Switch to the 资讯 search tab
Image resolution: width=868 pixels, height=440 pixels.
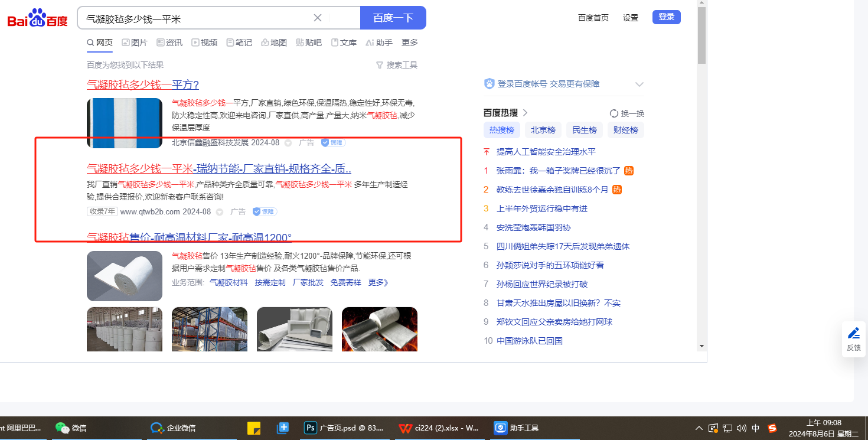pyautogui.click(x=169, y=43)
